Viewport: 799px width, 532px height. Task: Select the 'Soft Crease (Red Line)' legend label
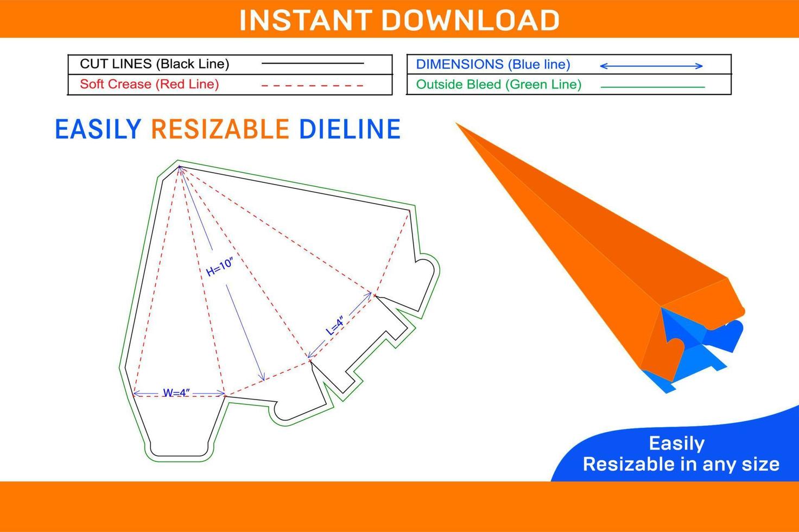tap(149, 84)
